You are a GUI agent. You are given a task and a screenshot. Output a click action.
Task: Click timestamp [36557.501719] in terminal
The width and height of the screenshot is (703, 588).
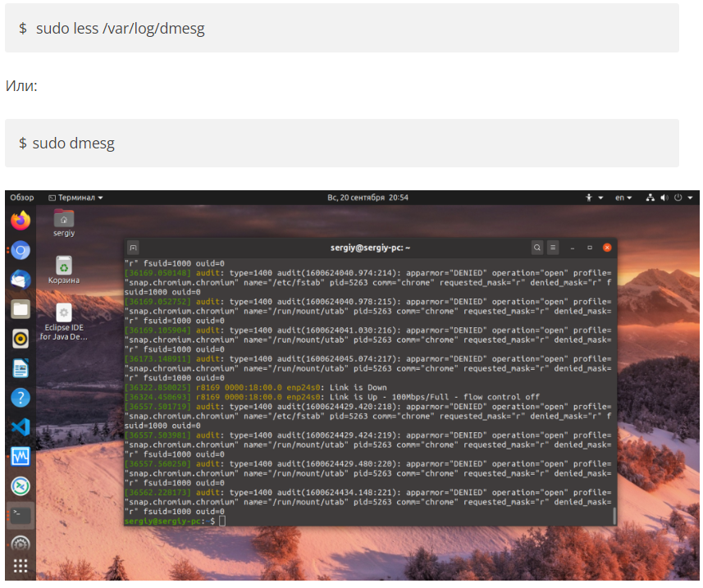[157, 407]
